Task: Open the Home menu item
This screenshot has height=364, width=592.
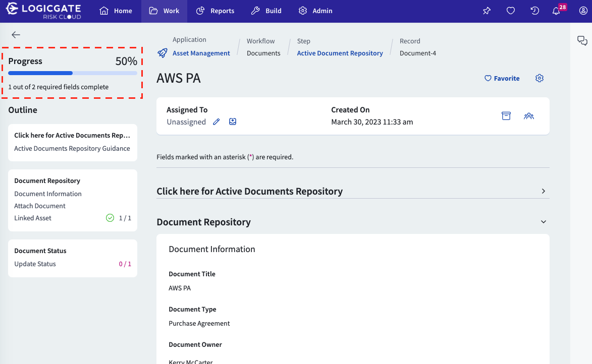Action: tap(116, 11)
